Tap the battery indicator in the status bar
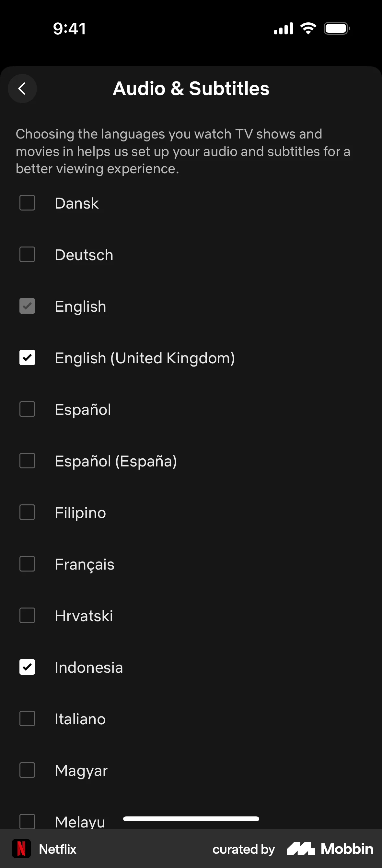The width and height of the screenshot is (382, 868). click(x=337, y=28)
